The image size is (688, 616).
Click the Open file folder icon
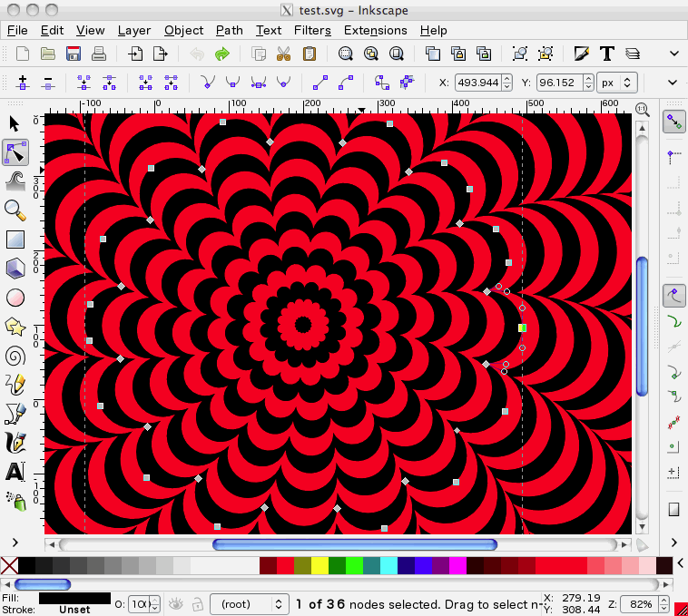[x=48, y=54]
